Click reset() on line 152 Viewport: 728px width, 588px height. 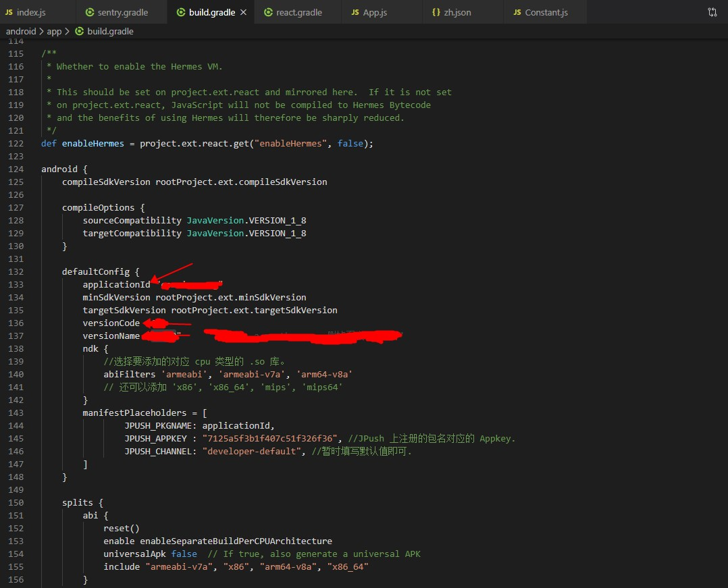(121, 528)
